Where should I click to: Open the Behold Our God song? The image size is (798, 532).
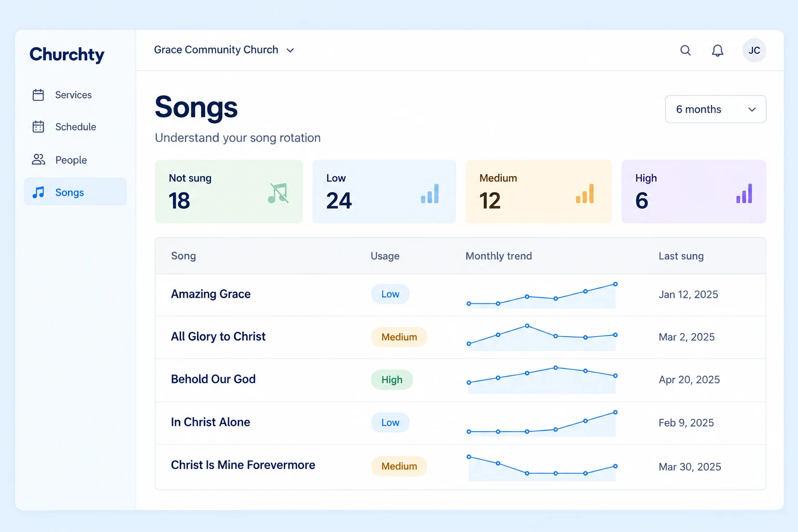[x=213, y=379]
